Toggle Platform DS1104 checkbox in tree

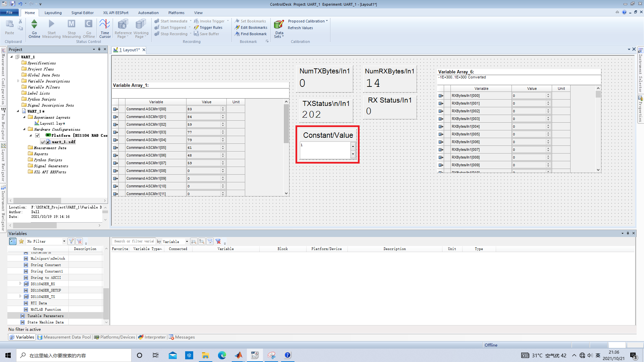(38, 135)
